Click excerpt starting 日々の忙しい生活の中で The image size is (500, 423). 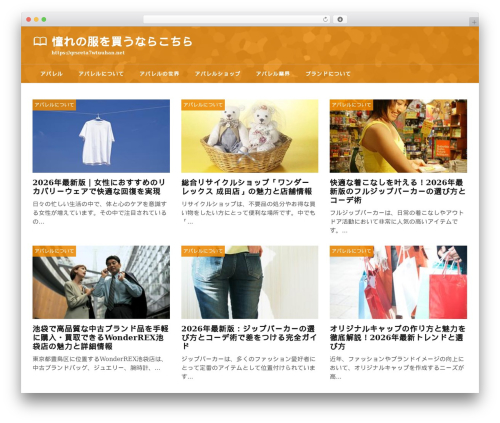pos(100,213)
